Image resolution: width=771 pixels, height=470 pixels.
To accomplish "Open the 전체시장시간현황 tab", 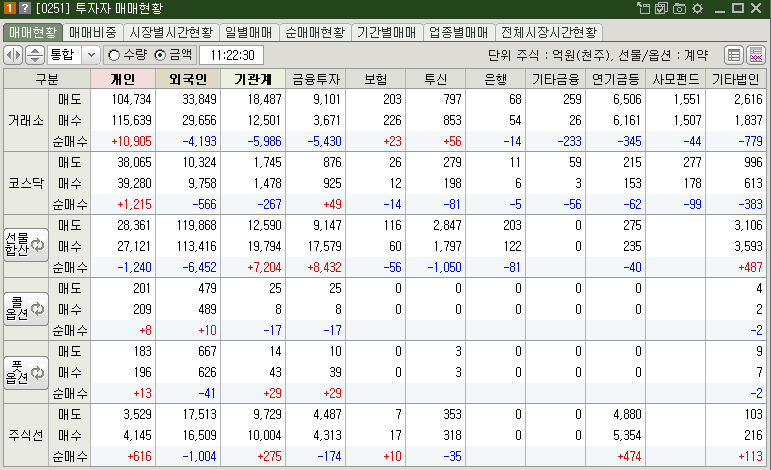I will [x=549, y=32].
